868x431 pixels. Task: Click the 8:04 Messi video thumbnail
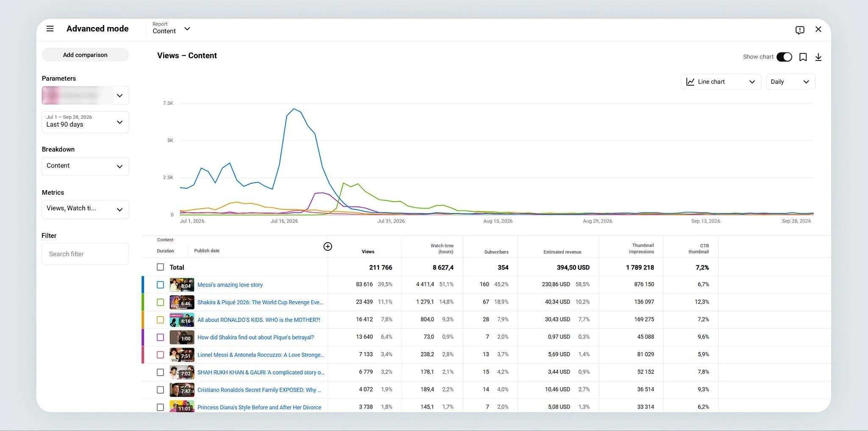coord(182,285)
